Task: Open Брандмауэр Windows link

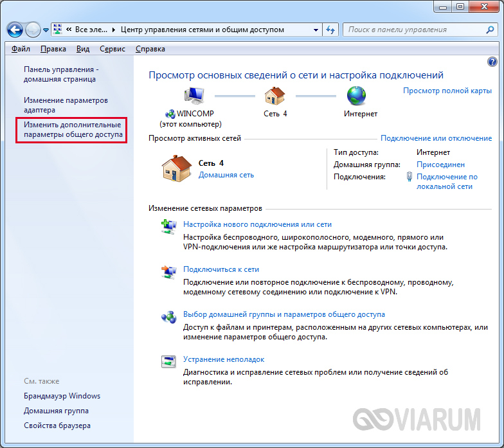Action: pos(62,396)
